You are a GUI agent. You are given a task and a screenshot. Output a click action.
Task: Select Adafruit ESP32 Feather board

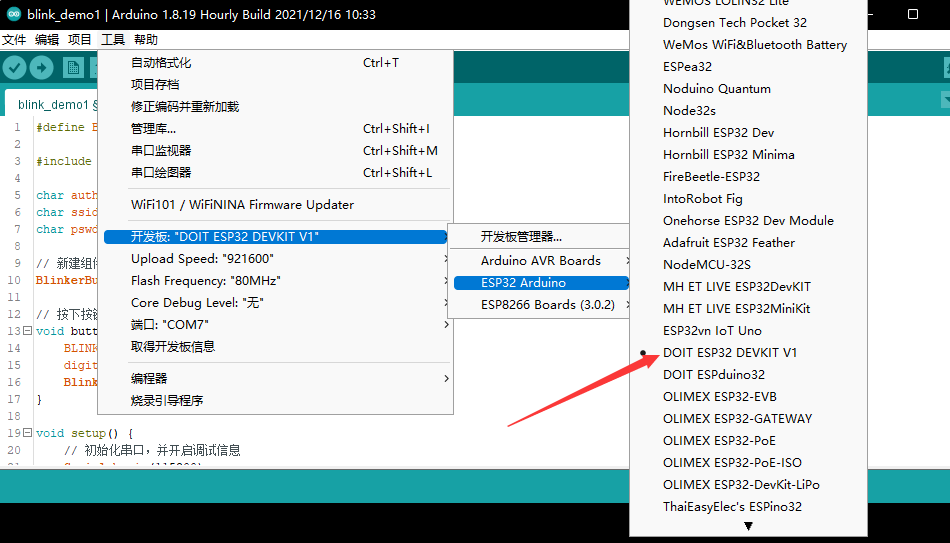coord(748,242)
